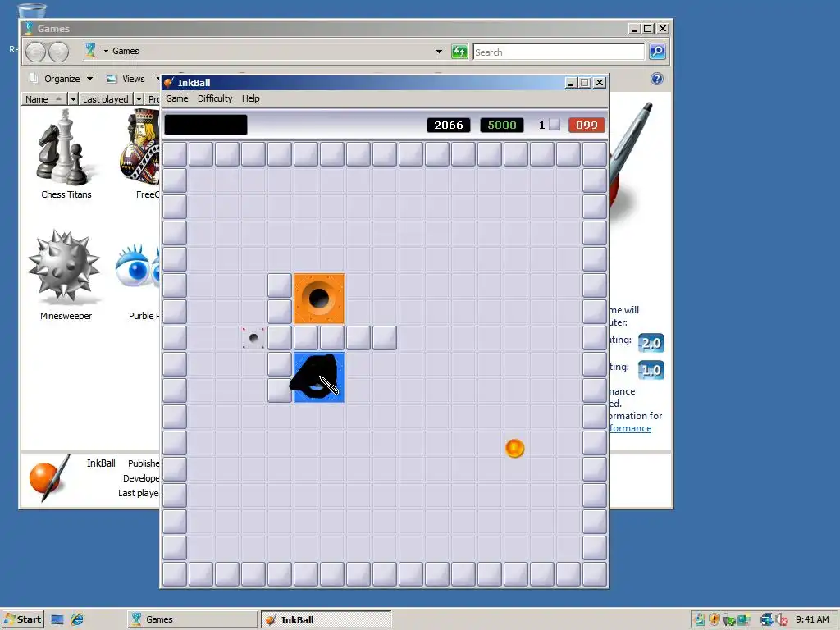Click the taskbar clock showing 9:41 AM
Screen dimensions: 840x630
click(x=812, y=619)
